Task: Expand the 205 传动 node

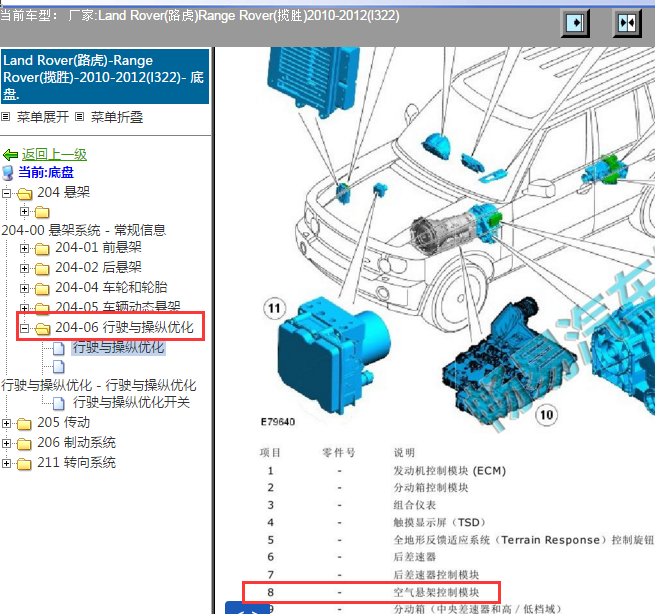Action: 6,423
